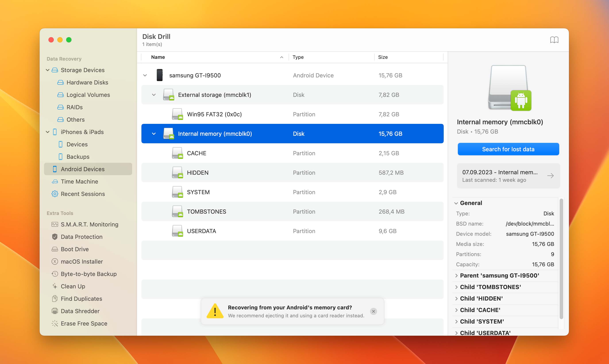Viewport: 609px width, 364px height.
Task: Click the warning triangle icon in notification
Action: [215, 311]
